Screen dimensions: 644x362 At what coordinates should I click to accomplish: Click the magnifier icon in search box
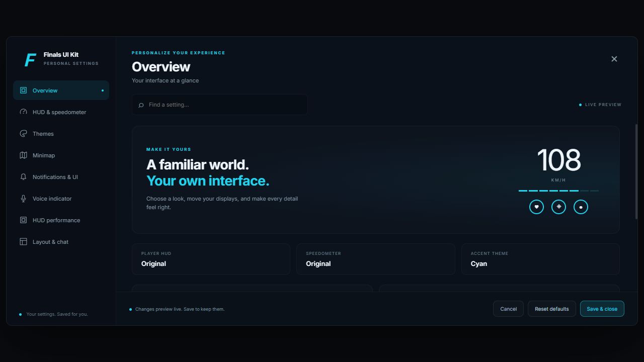141,105
